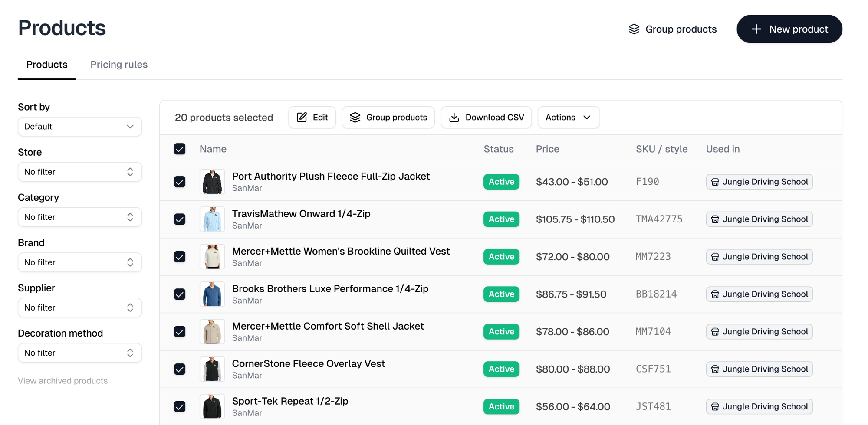Switch to the Products tab
Image resolution: width=868 pixels, height=425 pixels.
click(x=47, y=65)
